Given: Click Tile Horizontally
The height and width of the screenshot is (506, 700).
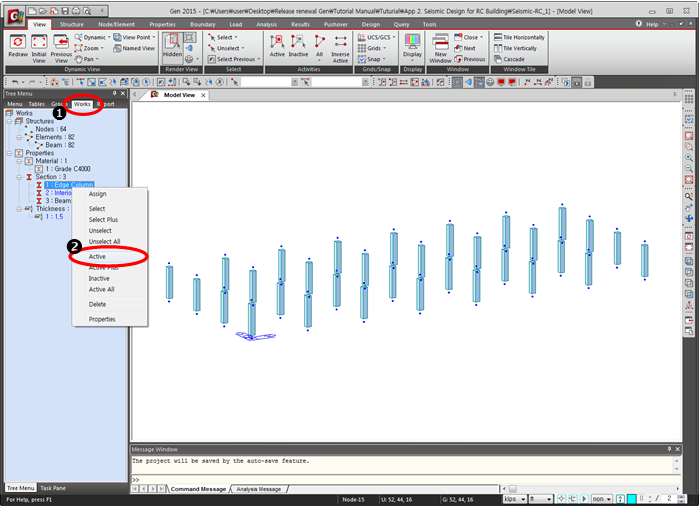Looking at the screenshot, I should click(519, 38).
